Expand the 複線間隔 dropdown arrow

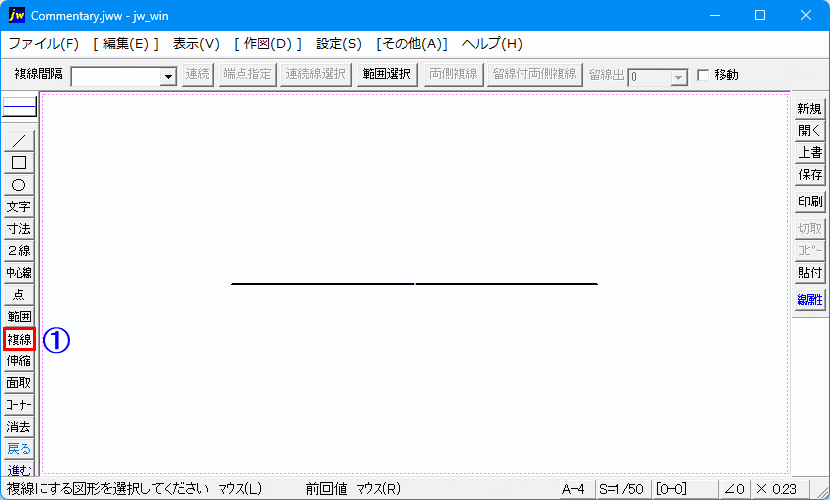[168, 77]
